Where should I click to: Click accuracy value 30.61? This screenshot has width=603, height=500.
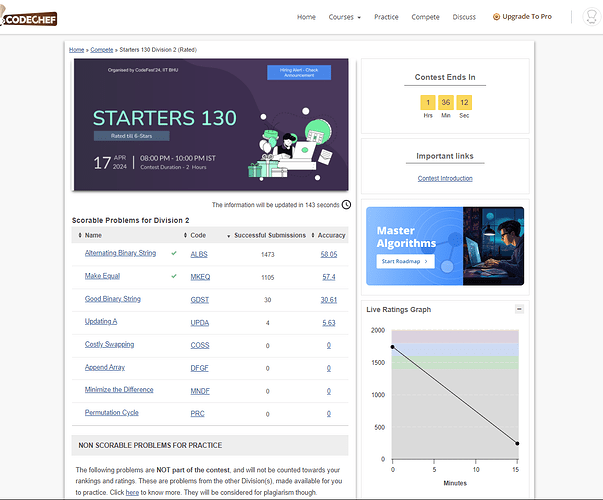click(x=329, y=300)
